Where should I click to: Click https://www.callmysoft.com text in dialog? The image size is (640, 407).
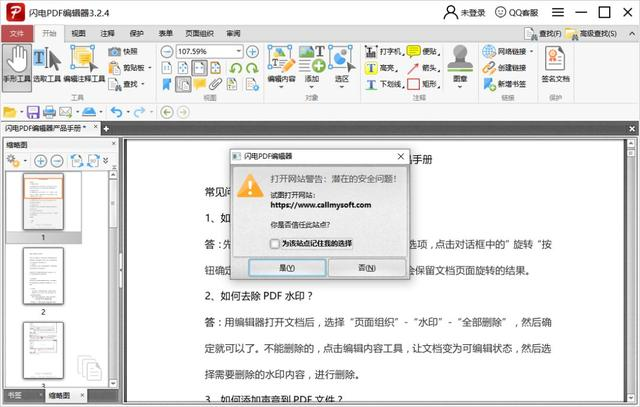tap(321, 205)
